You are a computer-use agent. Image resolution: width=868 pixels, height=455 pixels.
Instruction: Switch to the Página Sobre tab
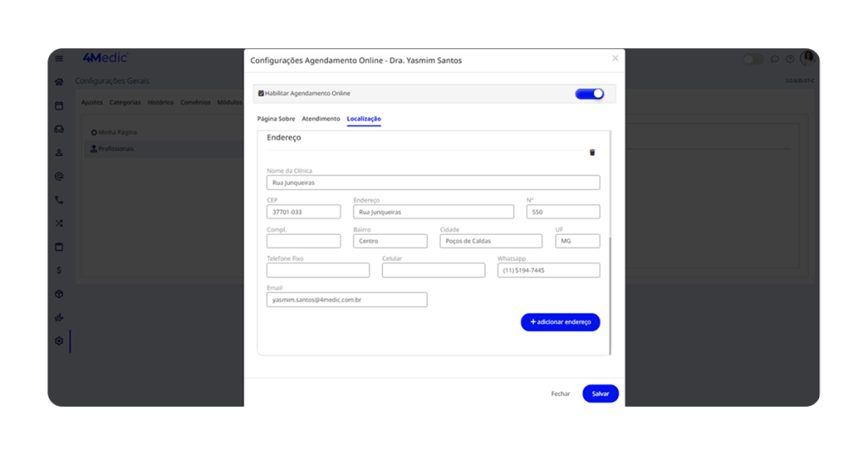tap(276, 119)
